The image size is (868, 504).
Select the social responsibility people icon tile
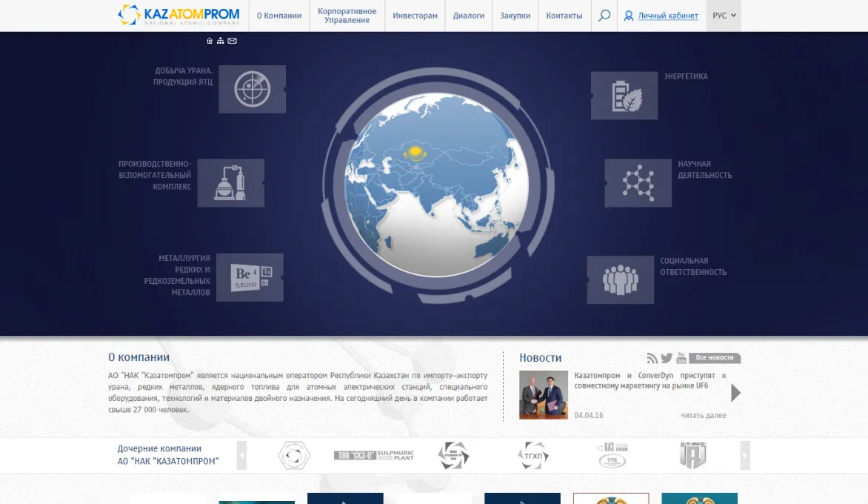(x=621, y=279)
